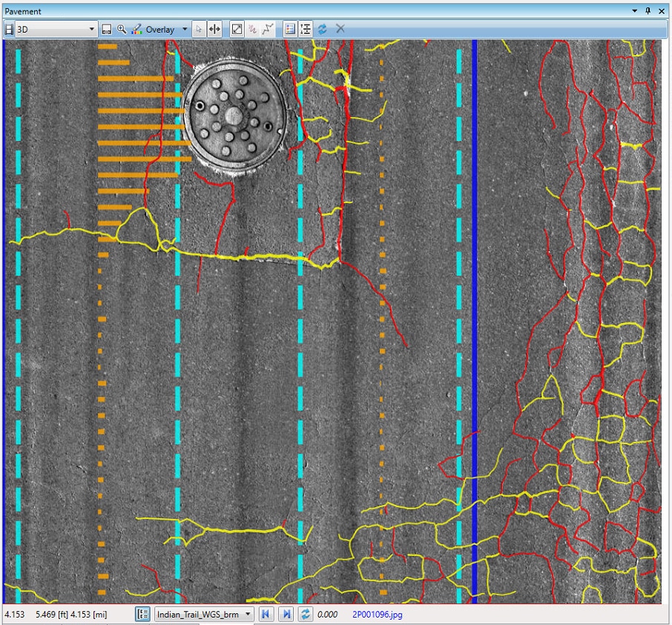Open the Pavement panel options menu arrow

point(635,11)
